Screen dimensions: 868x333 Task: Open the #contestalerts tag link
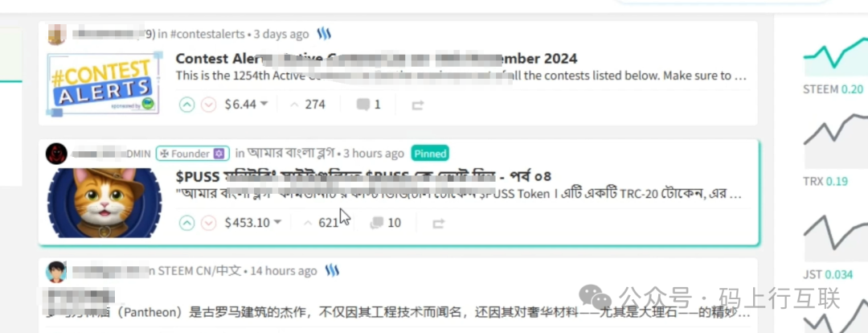[x=207, y=35]
